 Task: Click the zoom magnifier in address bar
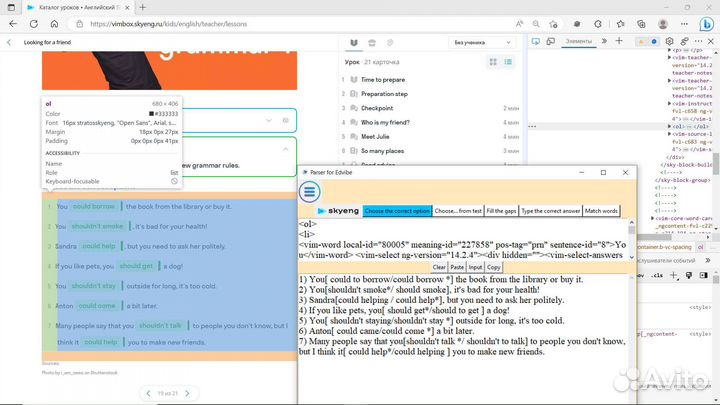click(x=536, y=24)
